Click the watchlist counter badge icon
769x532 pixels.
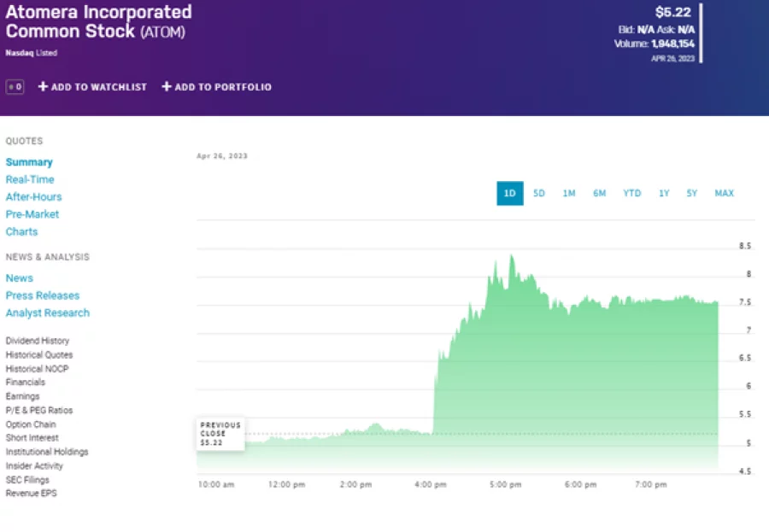pos(15,86)
